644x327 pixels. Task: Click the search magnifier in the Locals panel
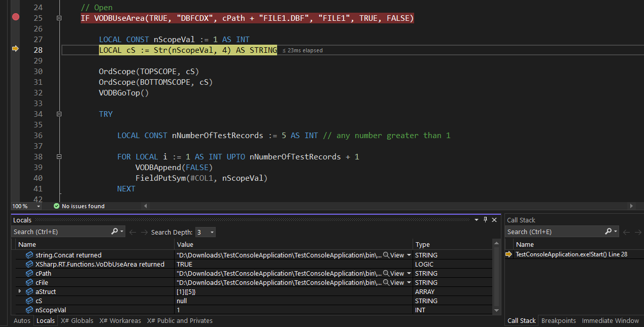[x=114, y=231]
